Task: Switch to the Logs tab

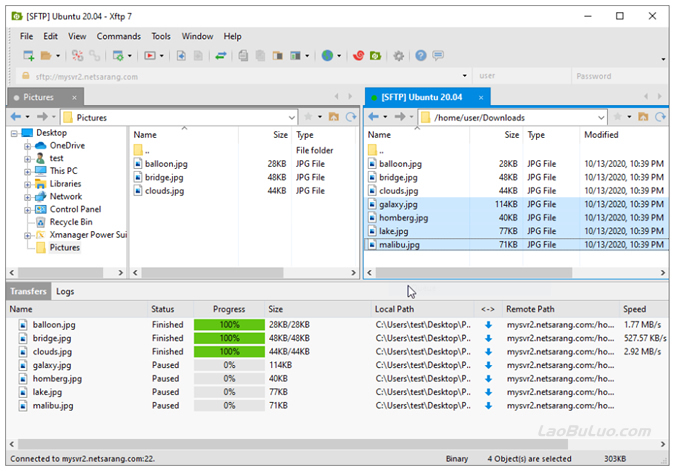Action: (65, 292)
